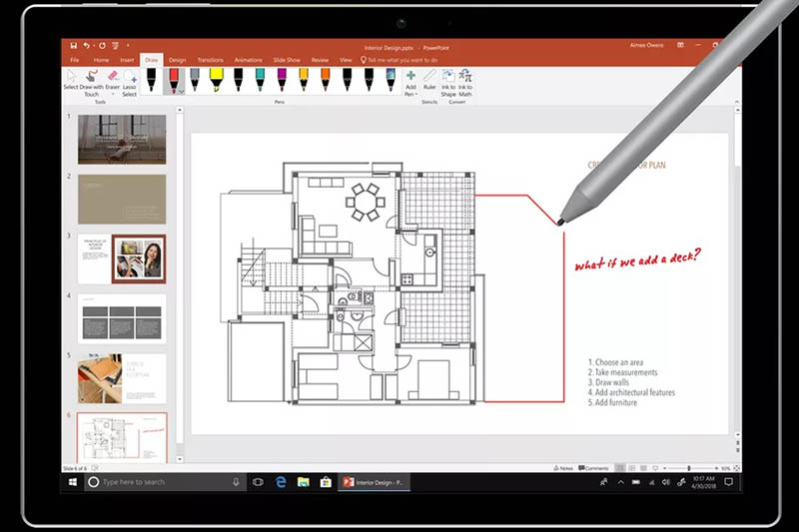Show hidden system tray icons

tap(620, 482)
